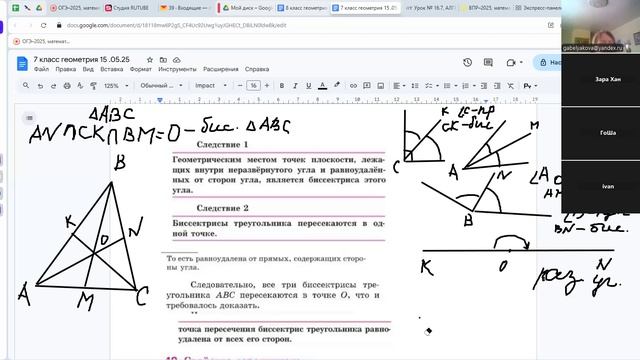Open the Файл menu
Viewport: 640px width, 360px height.
click(x=41, y=69)
